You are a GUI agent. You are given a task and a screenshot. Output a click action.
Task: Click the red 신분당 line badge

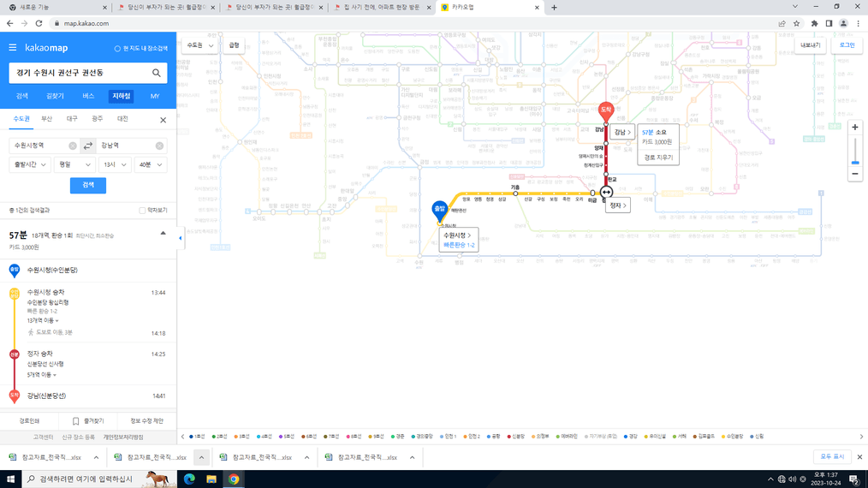tap(15, 354)
